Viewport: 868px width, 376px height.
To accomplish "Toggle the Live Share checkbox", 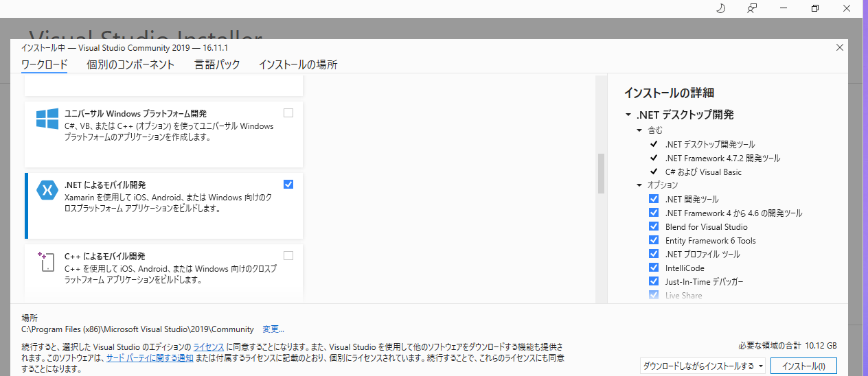I will (654, 295).
